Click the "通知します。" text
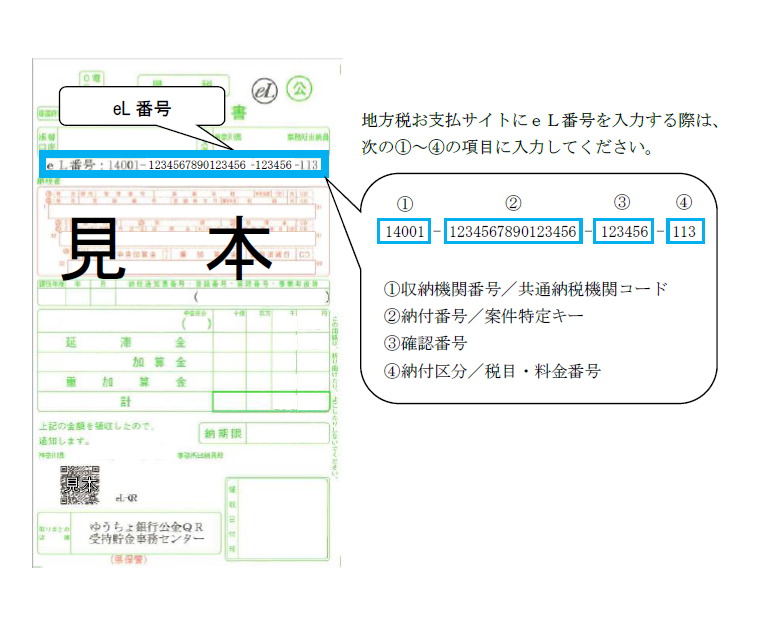 click(64, 441)
